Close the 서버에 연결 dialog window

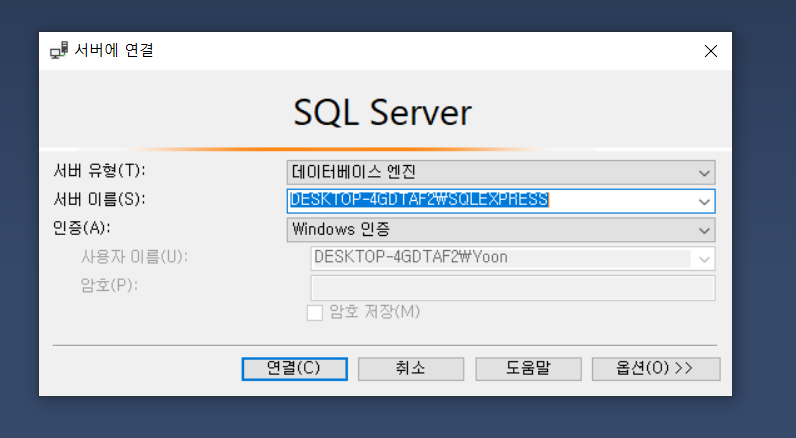[711, 51]
